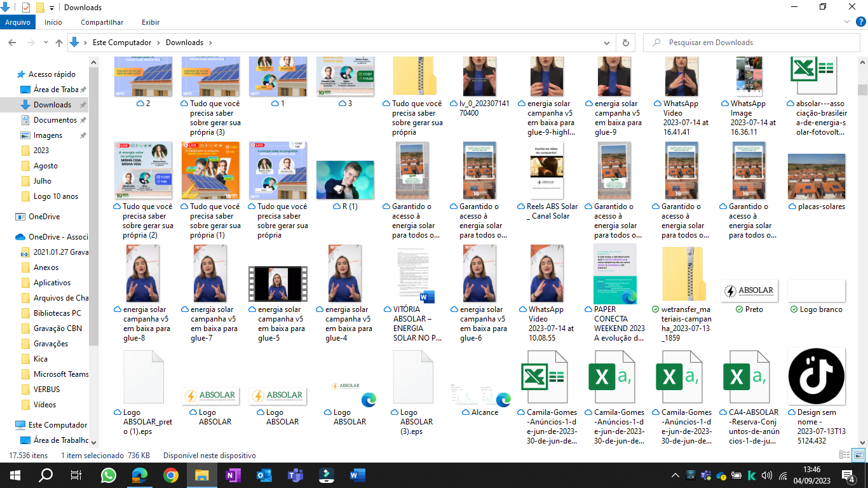This screenshot has height=488, width=868.
Task: Launch Microsoft Teams from the taskbar
Action: [x=295, y=475]
